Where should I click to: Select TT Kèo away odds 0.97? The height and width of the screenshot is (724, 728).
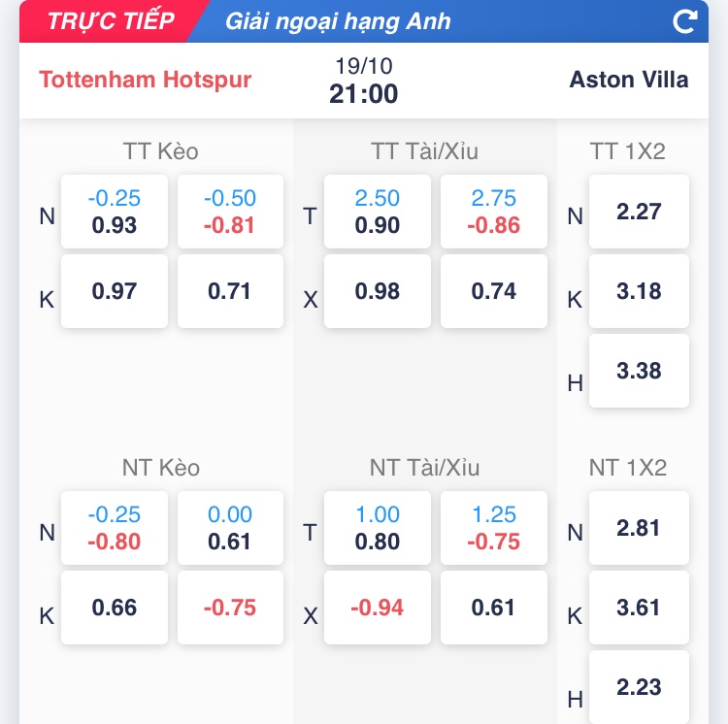point(114,291)
